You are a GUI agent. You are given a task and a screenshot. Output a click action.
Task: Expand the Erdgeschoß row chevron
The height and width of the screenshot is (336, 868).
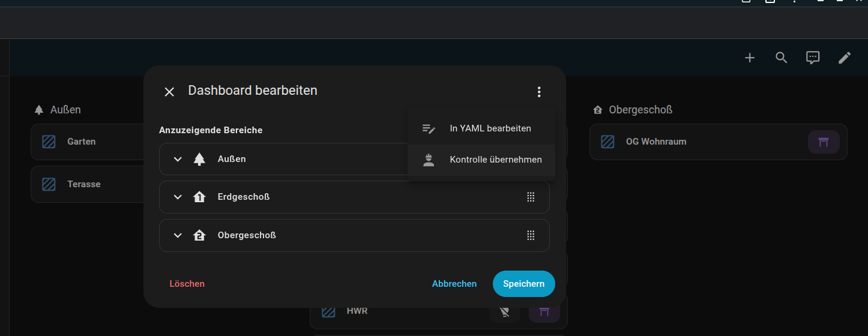pyautogui.click(x=178, y=197)
